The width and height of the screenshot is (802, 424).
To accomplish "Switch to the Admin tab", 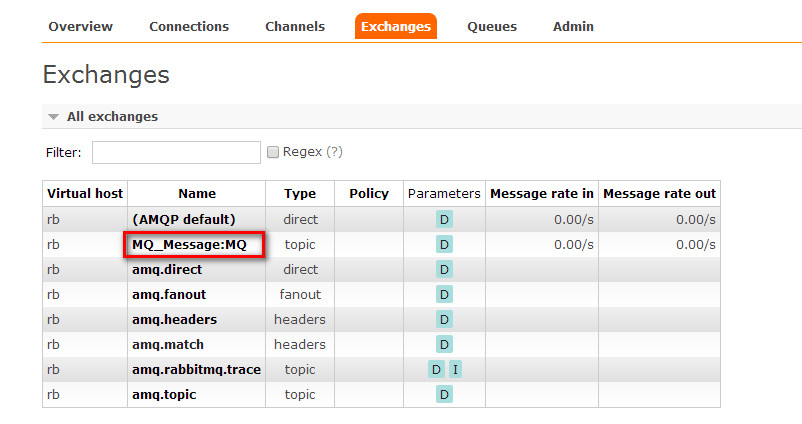I will click(x=573, y=27).
